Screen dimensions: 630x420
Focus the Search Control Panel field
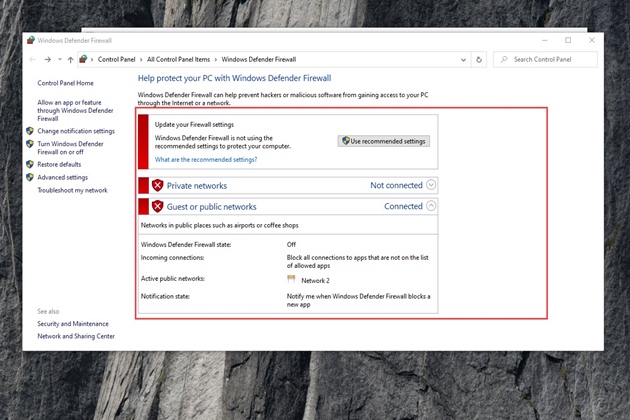545,59
